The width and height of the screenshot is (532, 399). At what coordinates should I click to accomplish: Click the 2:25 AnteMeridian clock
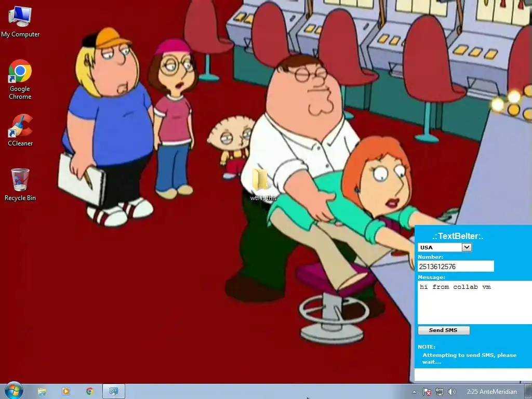coord(491,392)
